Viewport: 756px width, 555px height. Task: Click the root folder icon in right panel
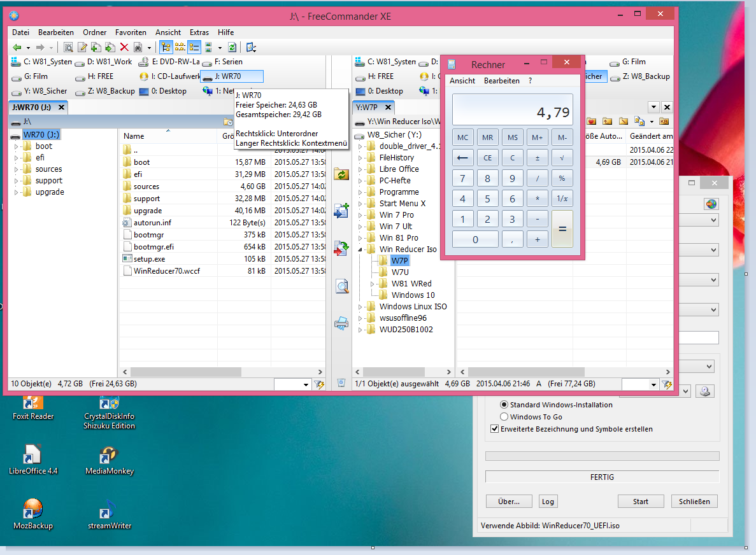click(x=624, y=122)
